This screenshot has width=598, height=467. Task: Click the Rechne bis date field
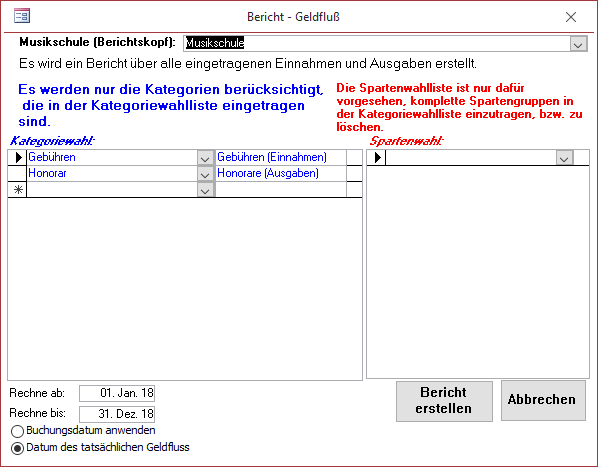click(117, 414)
